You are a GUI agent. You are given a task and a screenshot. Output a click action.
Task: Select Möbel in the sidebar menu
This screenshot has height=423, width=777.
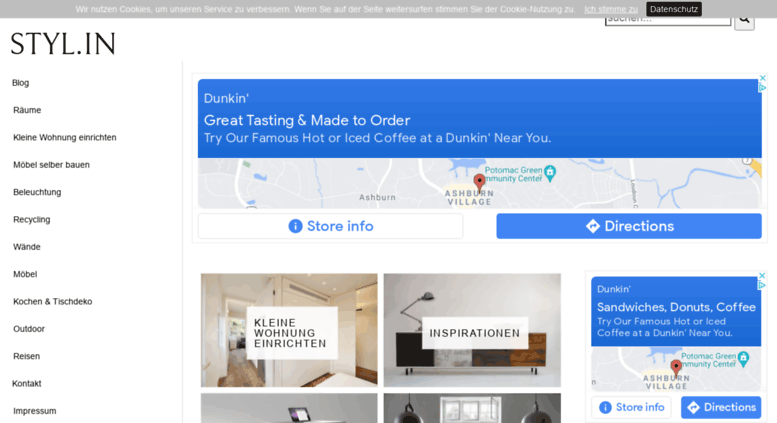point(25,274)
